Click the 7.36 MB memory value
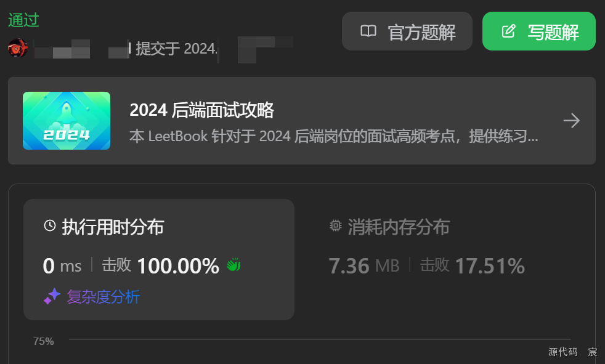605x364 pixels. [x=364, y=266]
